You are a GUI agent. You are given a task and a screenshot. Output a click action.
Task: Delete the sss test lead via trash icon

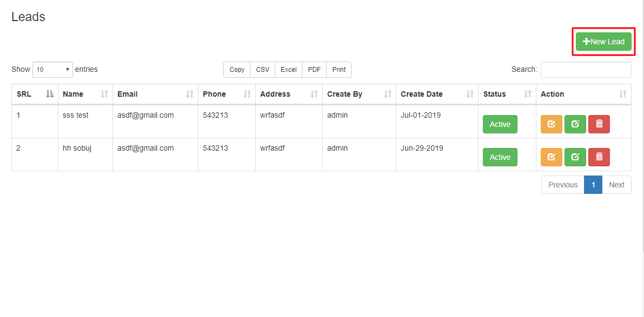pyautogui.click(x=599, y=124)
